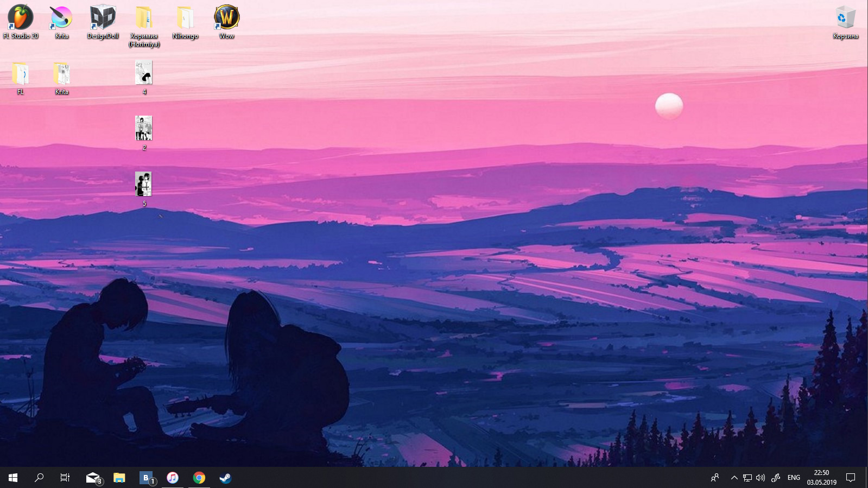Switch to Google Chrome in taskbar

tap(199, 478)
